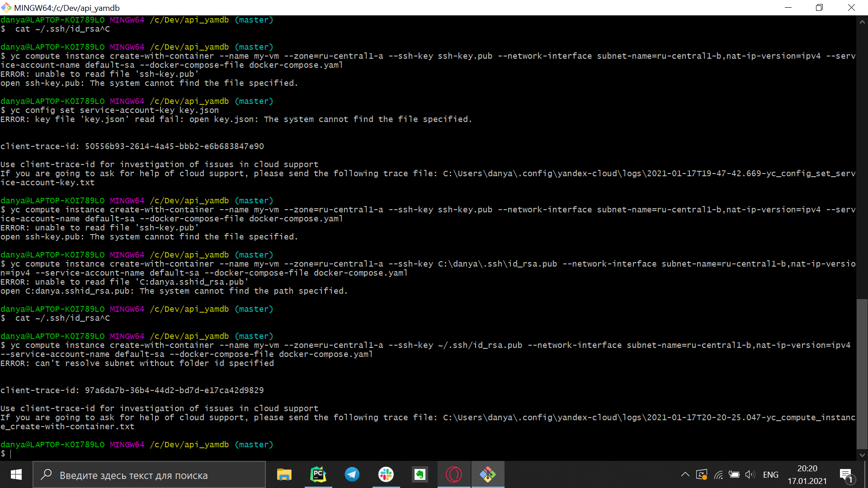Open File Explorer from the taskbar

284,474
